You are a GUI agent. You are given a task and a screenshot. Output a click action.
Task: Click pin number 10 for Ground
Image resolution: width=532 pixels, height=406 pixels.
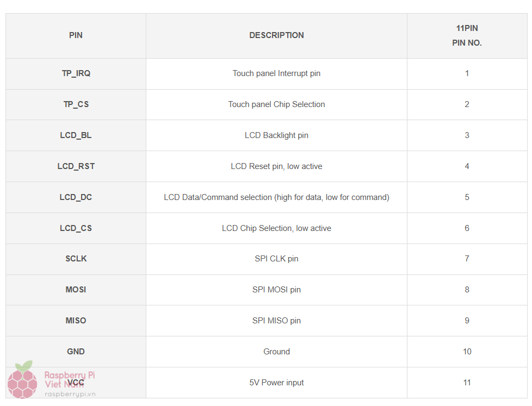tap(467, 352)
